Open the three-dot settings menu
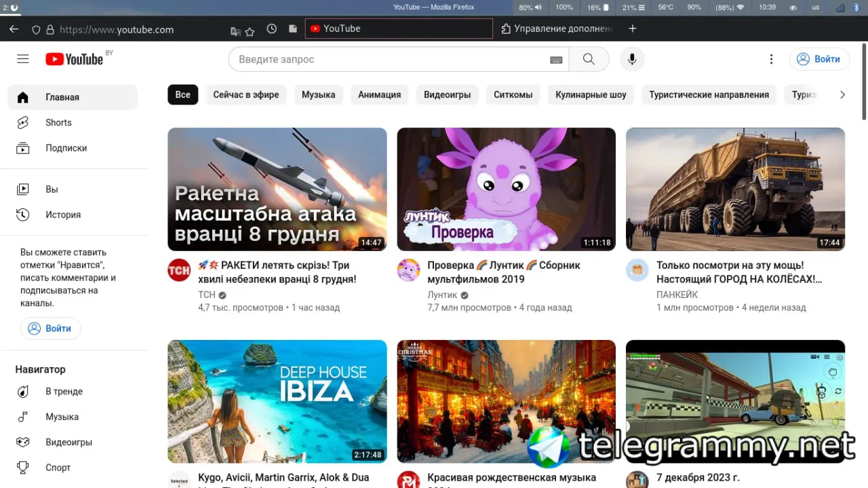 point(771,59)
